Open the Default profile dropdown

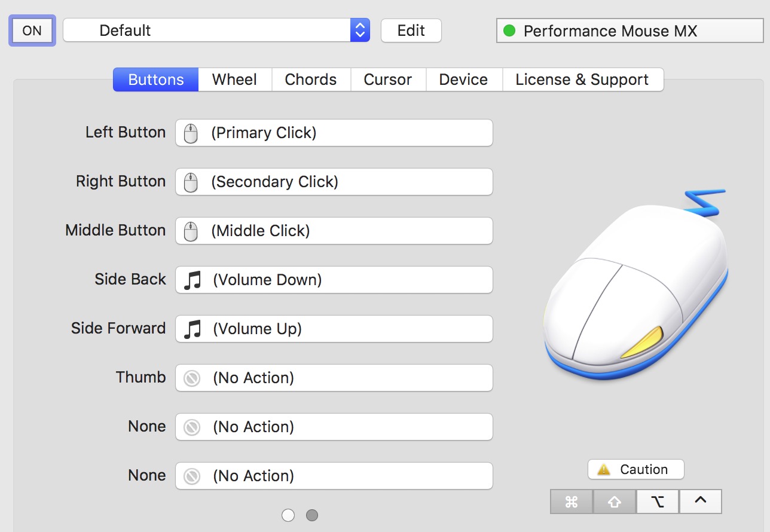(x=216, y=30)
